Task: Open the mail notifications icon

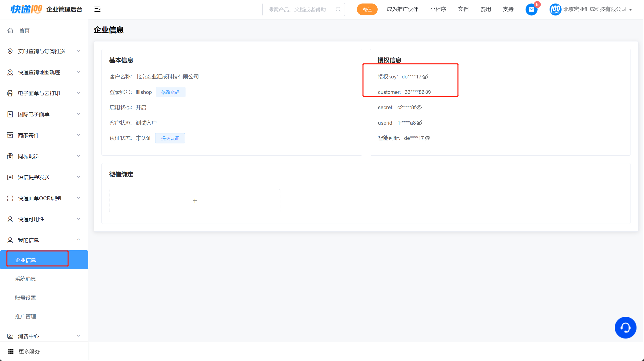Action: click(x=531, y=9)
